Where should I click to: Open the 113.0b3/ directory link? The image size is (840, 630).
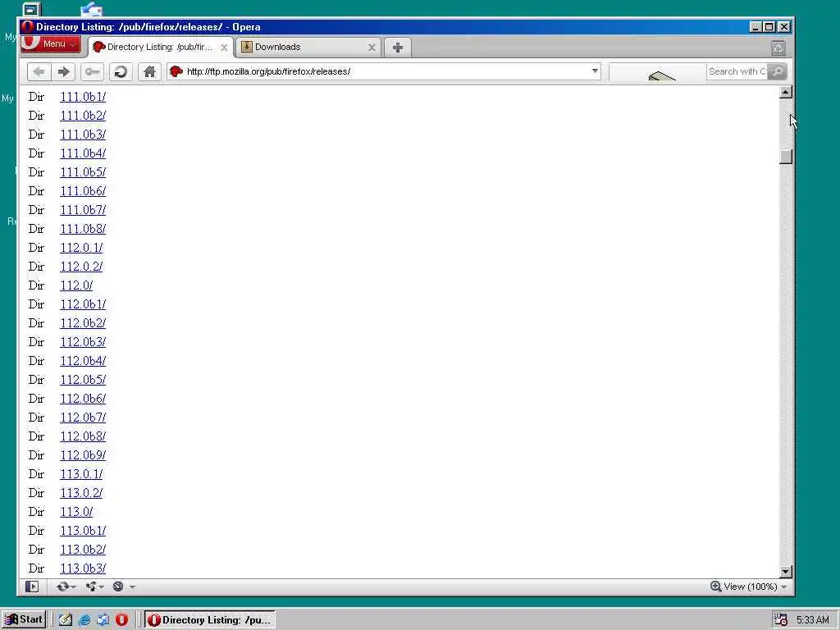[83, 568]
